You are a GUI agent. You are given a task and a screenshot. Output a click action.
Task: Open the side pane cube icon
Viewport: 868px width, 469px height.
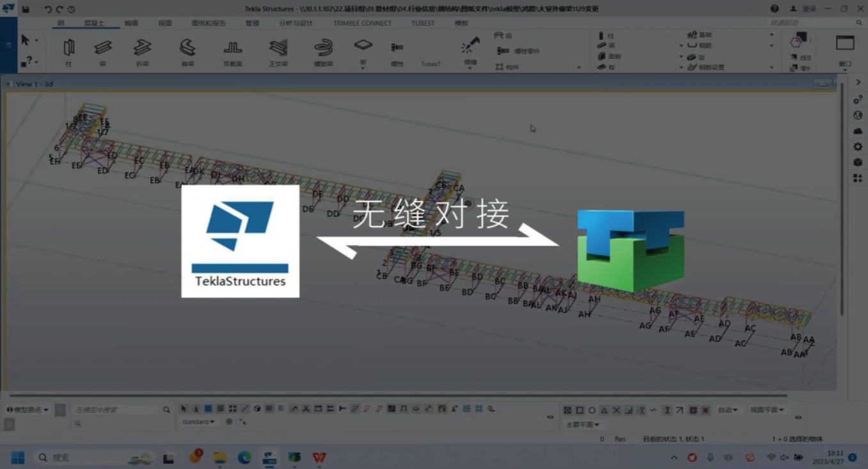[858, 163]
